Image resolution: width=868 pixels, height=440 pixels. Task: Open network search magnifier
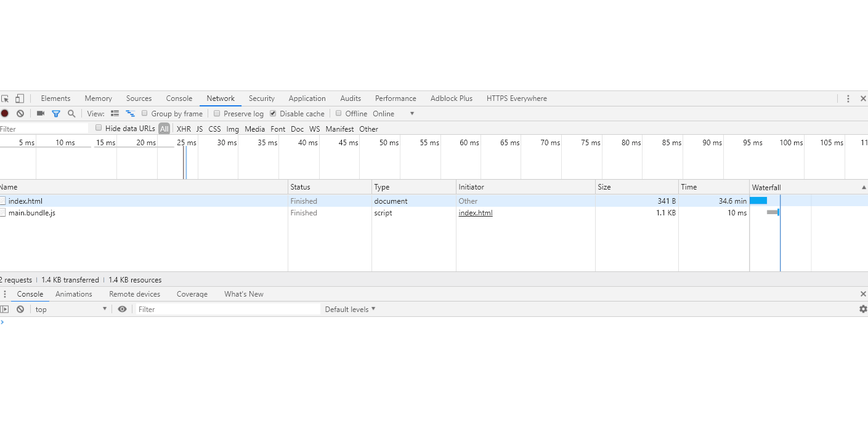tap(71, 113)
